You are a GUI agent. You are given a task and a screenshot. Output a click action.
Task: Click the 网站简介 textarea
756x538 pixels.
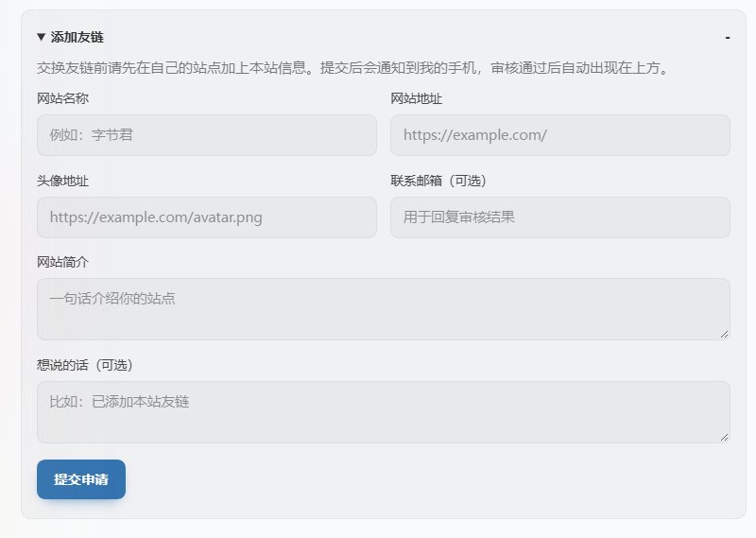(x=384, y=309)
